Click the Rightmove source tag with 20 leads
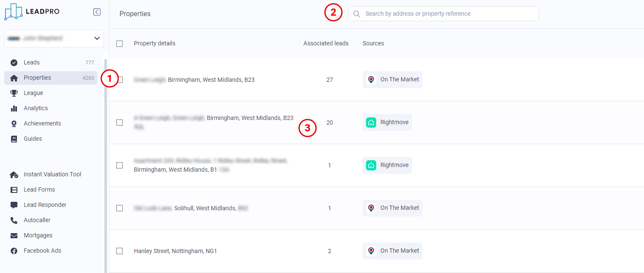 387,123
